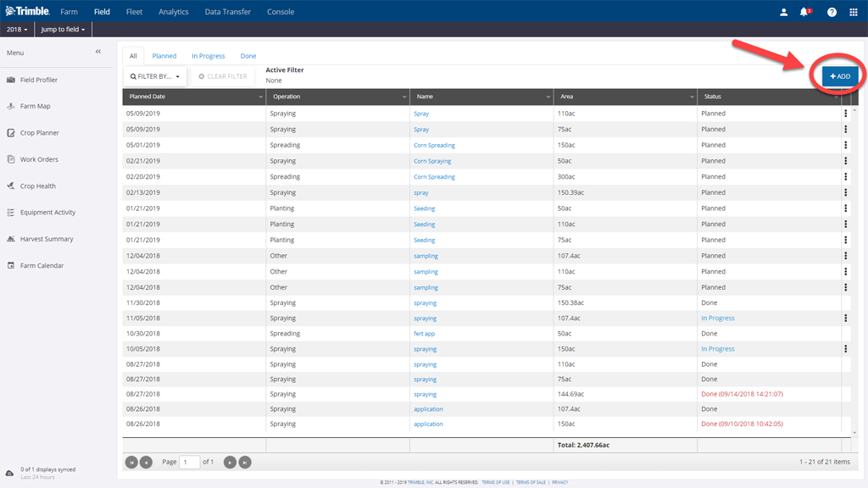Viewport: 868px width, 488px height.
Task: Open the Terms of Use footer link
Action: point(496,482)
